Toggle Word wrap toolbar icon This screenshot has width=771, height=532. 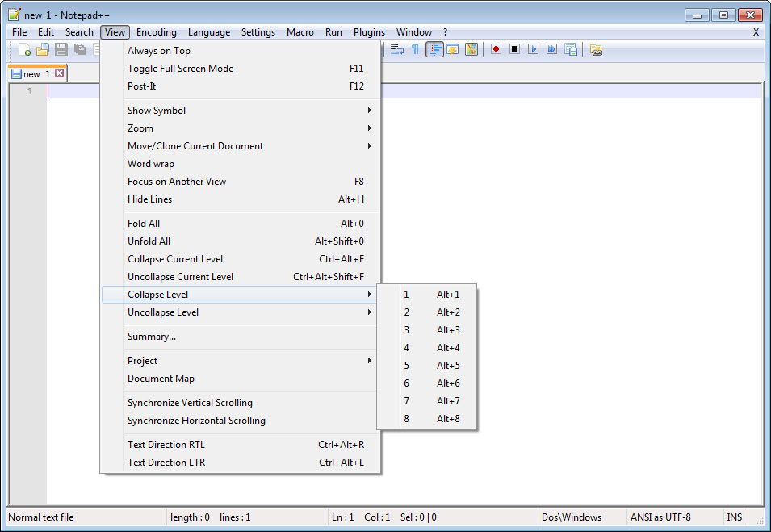point(397,49)
